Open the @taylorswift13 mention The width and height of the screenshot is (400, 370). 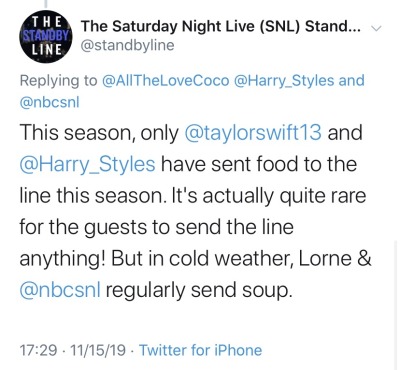tap(253, 132)
